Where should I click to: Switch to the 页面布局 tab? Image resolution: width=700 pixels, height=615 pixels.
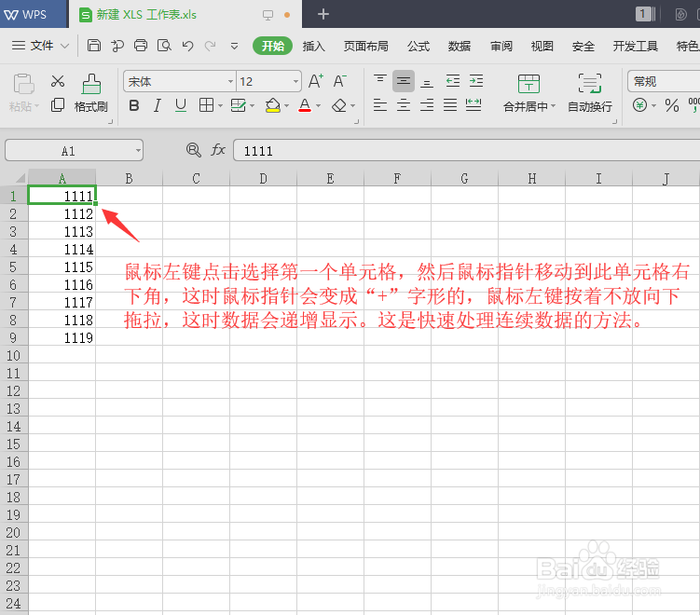pyautogui.click(x=365, y=46)
